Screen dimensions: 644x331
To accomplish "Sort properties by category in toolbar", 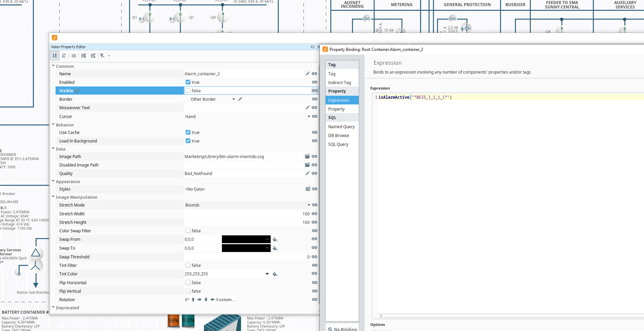I will (55, 56).
